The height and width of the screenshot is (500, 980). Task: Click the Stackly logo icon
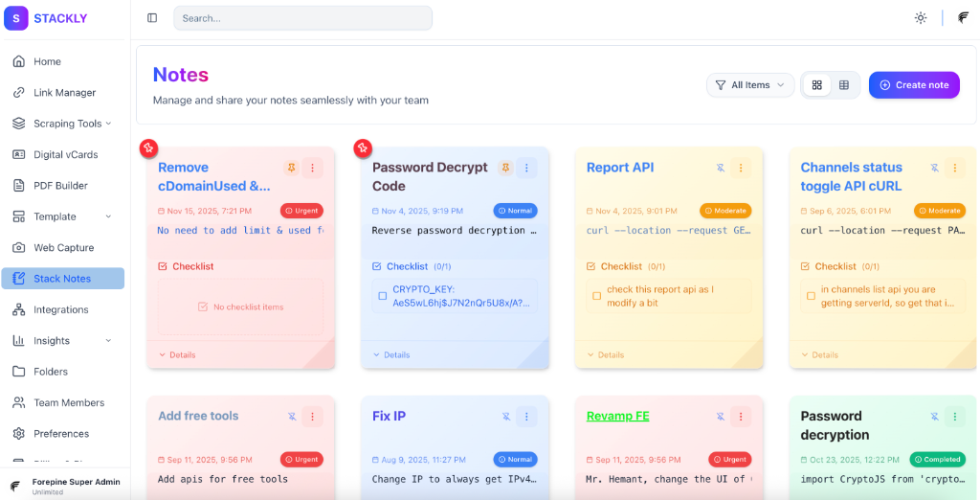[16, 18]
